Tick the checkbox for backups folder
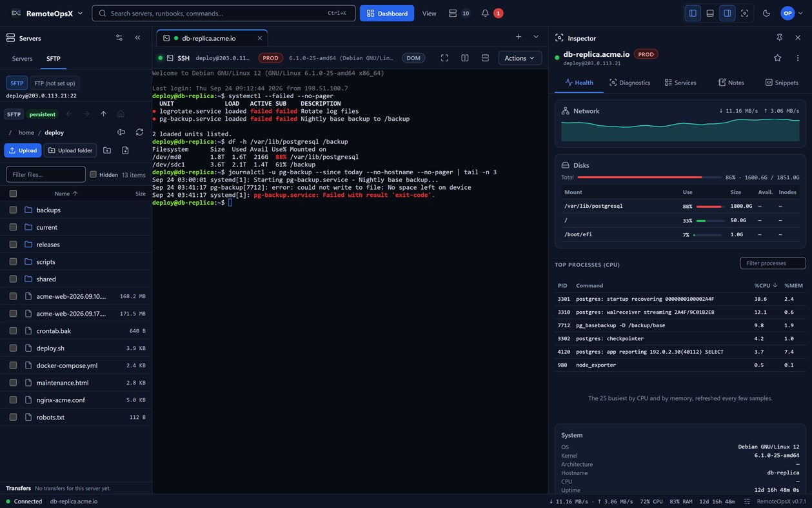The height and width of the screenshot is (508, 812). [x=13, y=210]
